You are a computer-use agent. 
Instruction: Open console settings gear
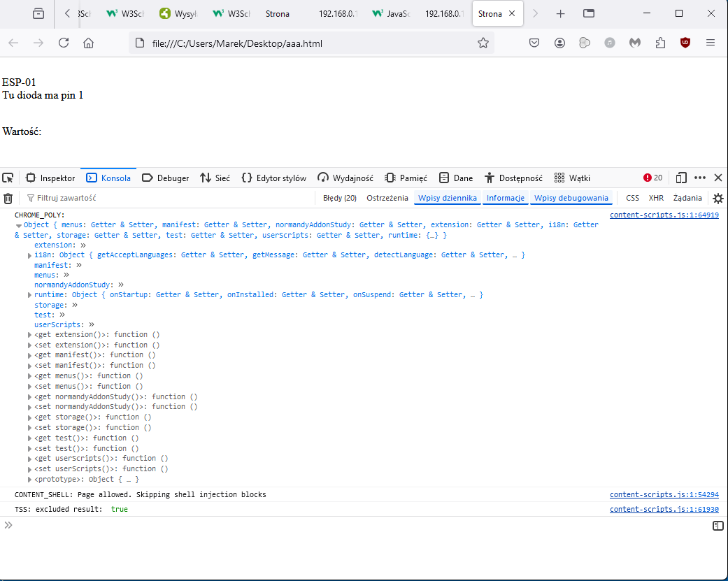(718, 198)
